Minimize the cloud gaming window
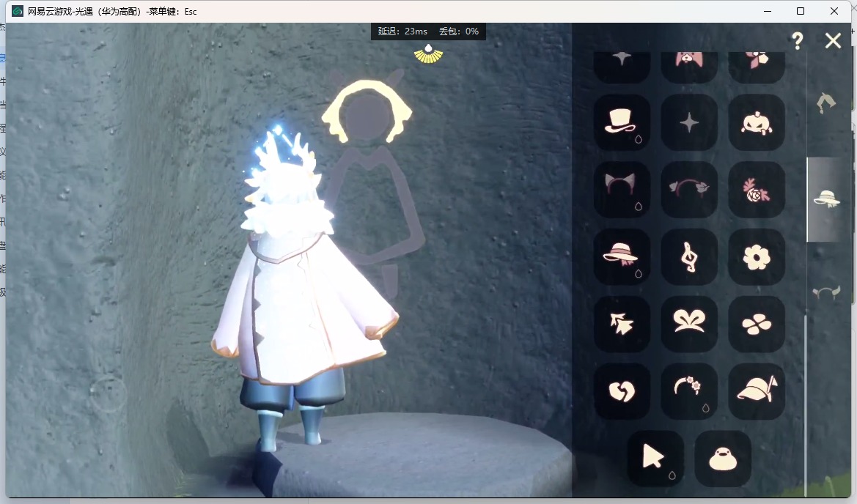This screenshot has width=857, height=504. click(x=768, y=11)
